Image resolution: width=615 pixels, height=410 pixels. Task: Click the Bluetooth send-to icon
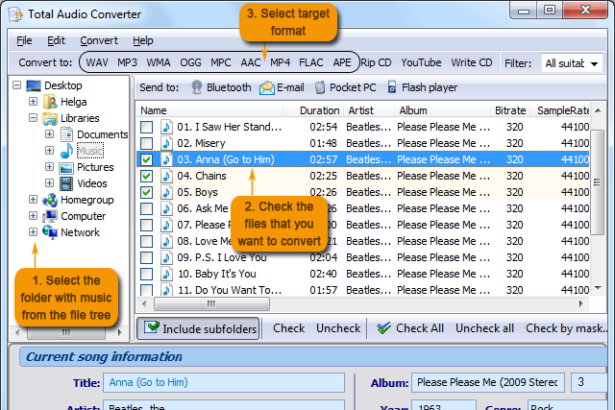click(197, 87)
